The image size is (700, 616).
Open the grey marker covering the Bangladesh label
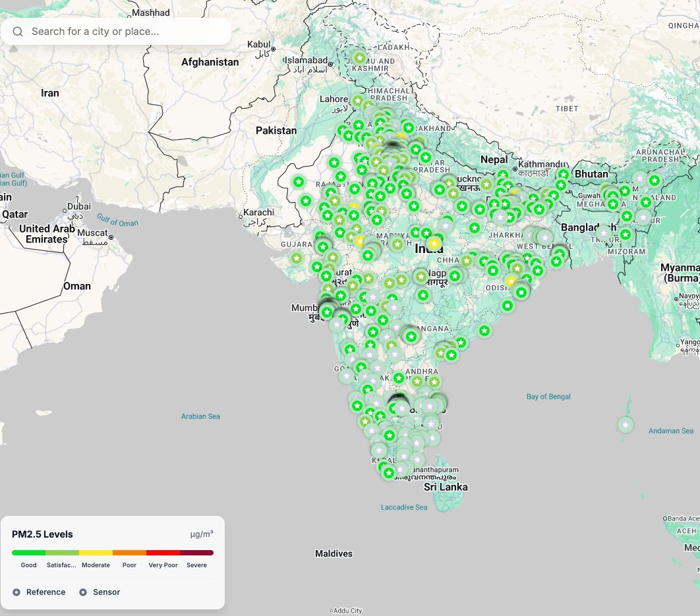tap(604, 233)
